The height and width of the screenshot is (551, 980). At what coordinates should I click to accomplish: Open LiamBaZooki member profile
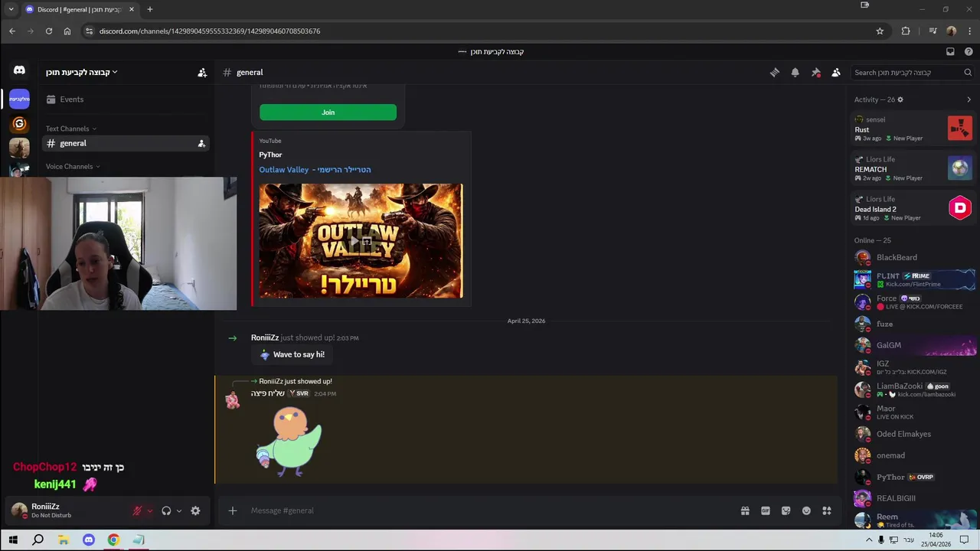913,390
